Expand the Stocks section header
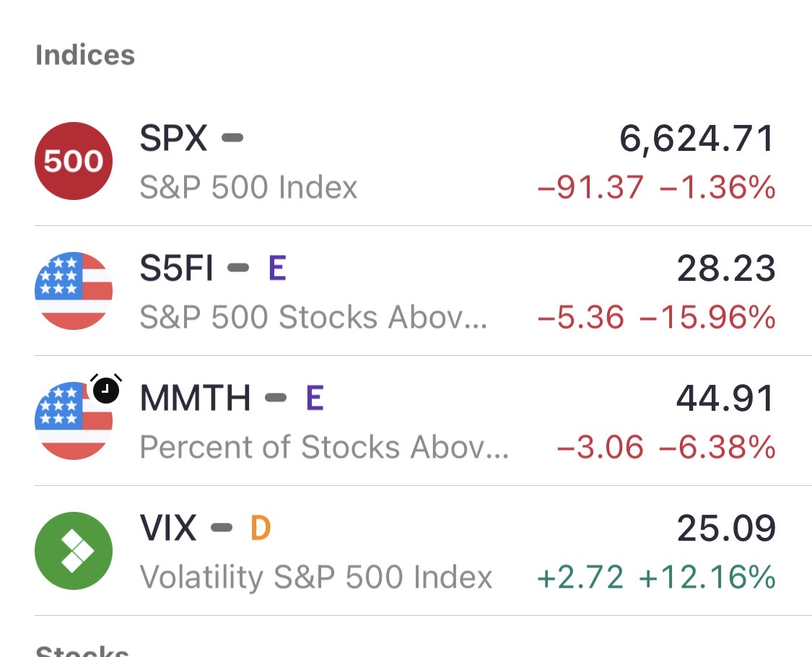Image resolution: width=812 pixels, height=657 pixels. [x=82, y=650]
